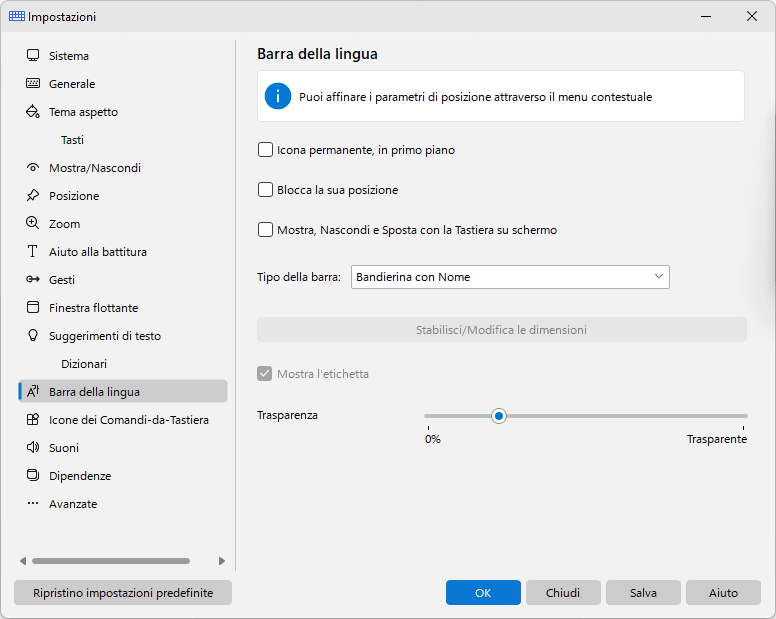Viewport: 776px width, 619px height.
Task: Click the Avanzate three-dots icon
Action: coord(33,503)
